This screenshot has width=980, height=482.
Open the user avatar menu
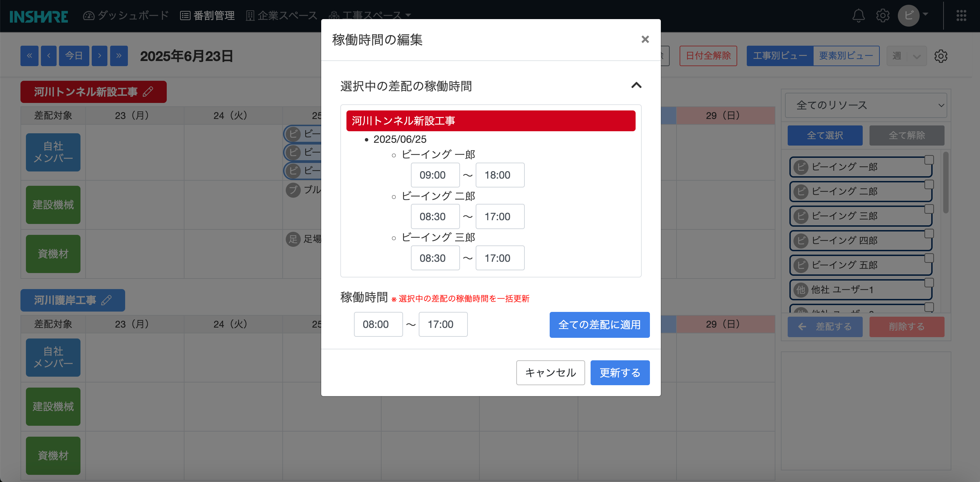913,16
